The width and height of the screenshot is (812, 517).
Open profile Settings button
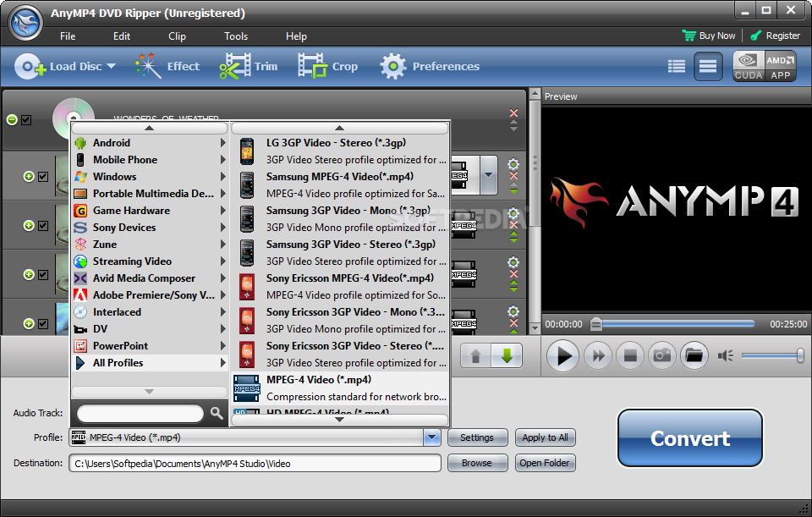coord(477,437)
